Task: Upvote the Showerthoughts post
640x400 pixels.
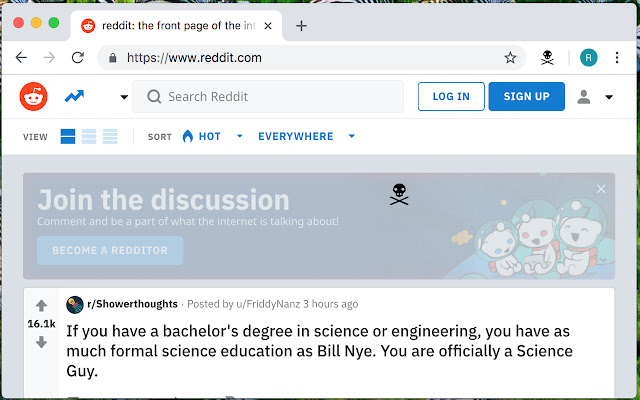Action: 41,305
